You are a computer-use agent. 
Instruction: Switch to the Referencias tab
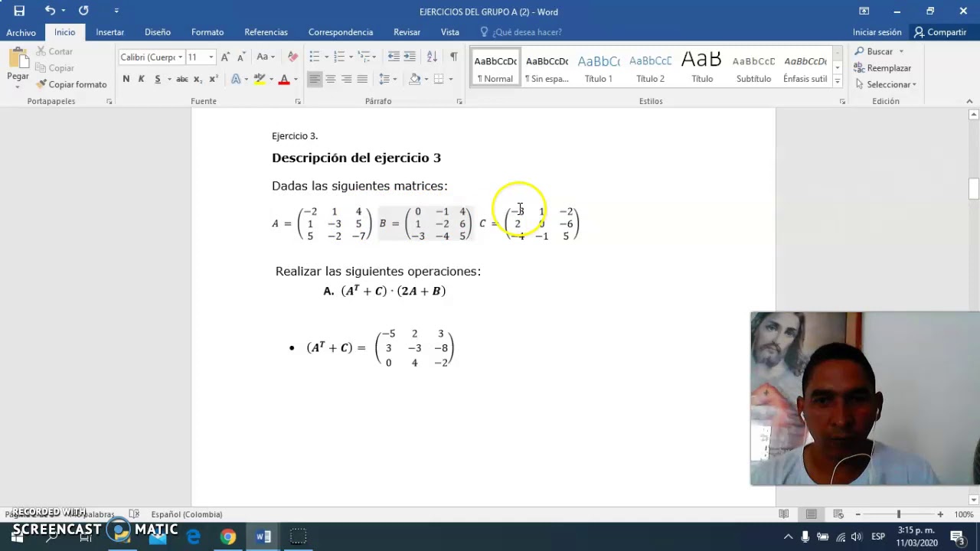tap(266, 32)
